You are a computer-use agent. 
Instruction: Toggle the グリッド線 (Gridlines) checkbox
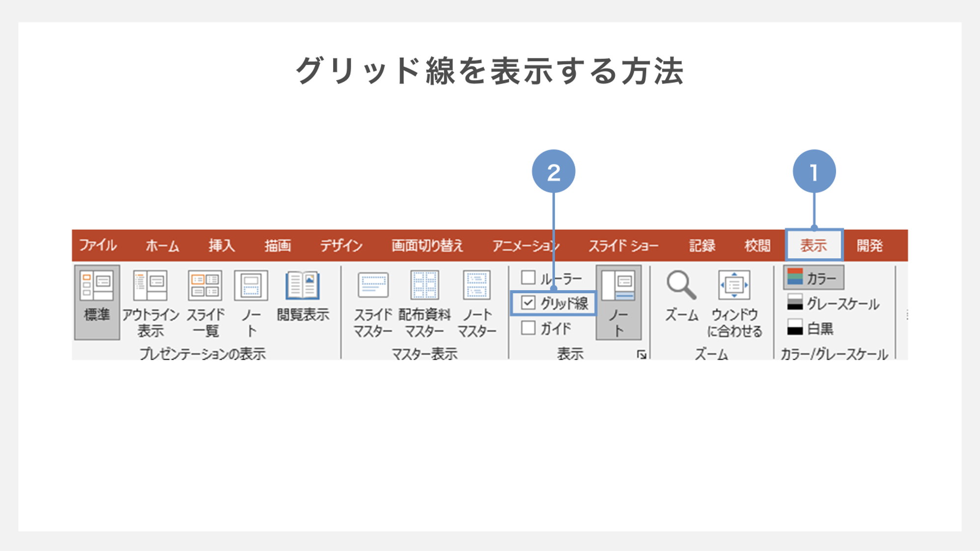click(x=526, y=303)
